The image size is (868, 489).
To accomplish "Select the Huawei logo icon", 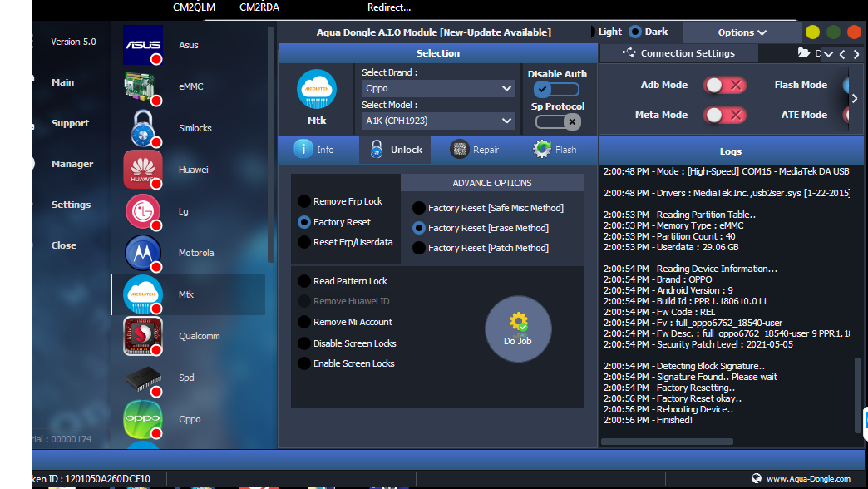I will (x=143, y=170).
